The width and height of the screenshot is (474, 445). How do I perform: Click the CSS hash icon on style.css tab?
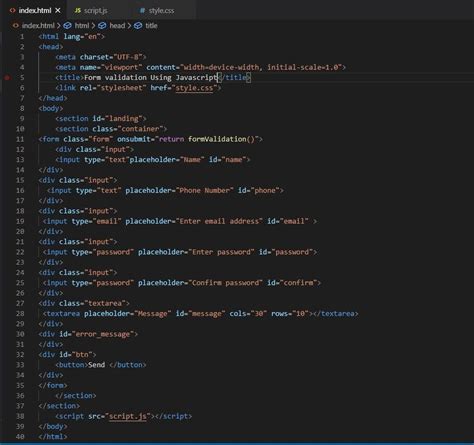coord(142,11)
